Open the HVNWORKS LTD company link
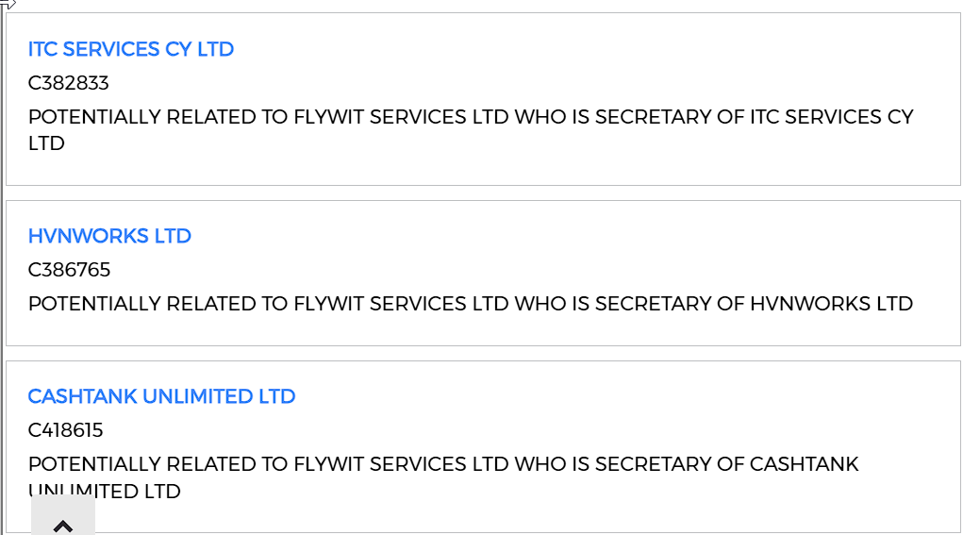The image size is (980, 535). coord(109,236)
